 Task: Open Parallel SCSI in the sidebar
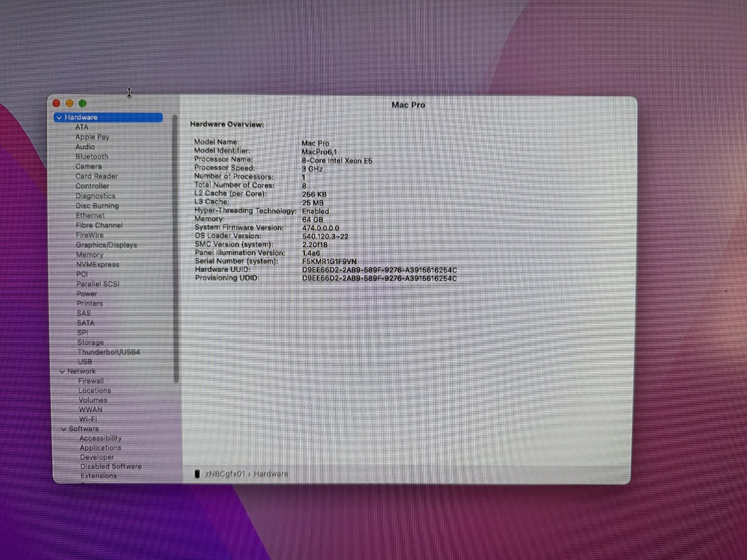[98, 284]
